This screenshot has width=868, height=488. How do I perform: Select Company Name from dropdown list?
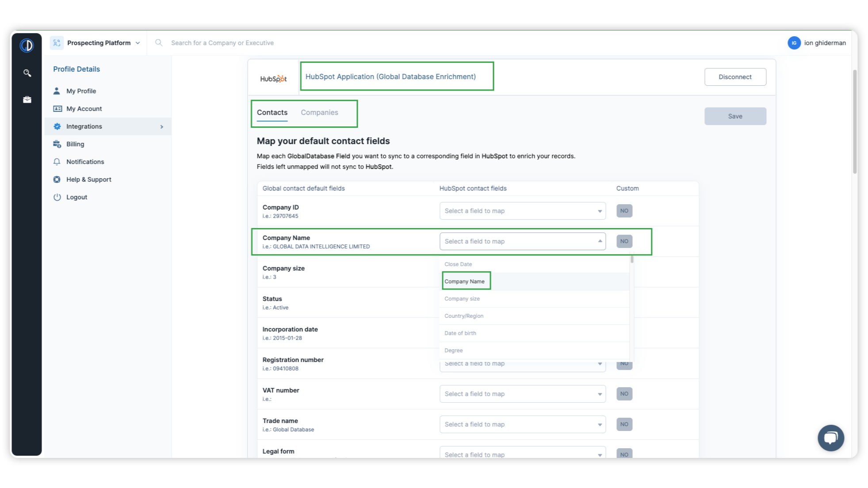click(x=465, y=282)
